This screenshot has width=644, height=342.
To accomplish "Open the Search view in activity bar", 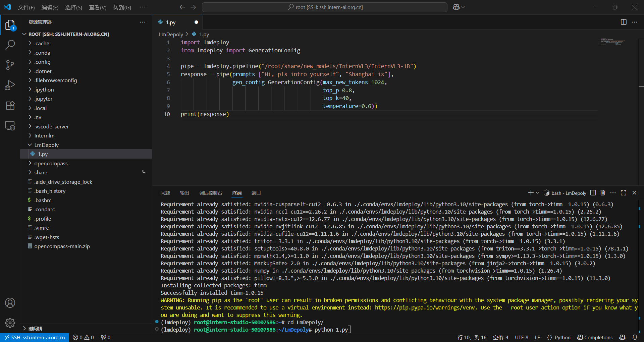I will pos(10,45).
